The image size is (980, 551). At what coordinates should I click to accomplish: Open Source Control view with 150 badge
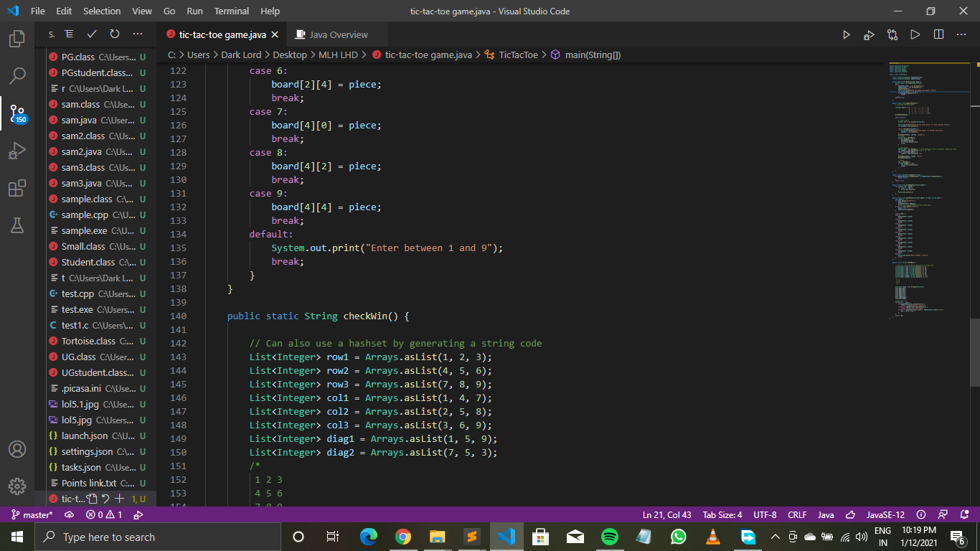(x=17, y=113)
